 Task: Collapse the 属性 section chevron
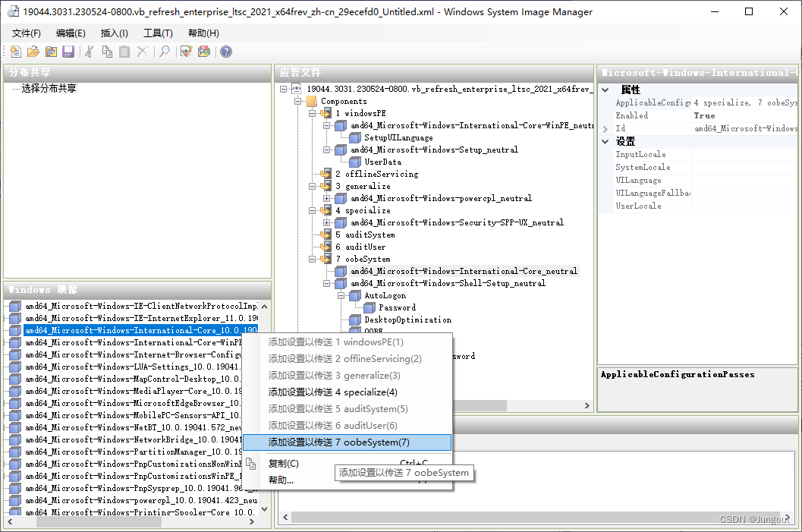[x=605, y=90]
